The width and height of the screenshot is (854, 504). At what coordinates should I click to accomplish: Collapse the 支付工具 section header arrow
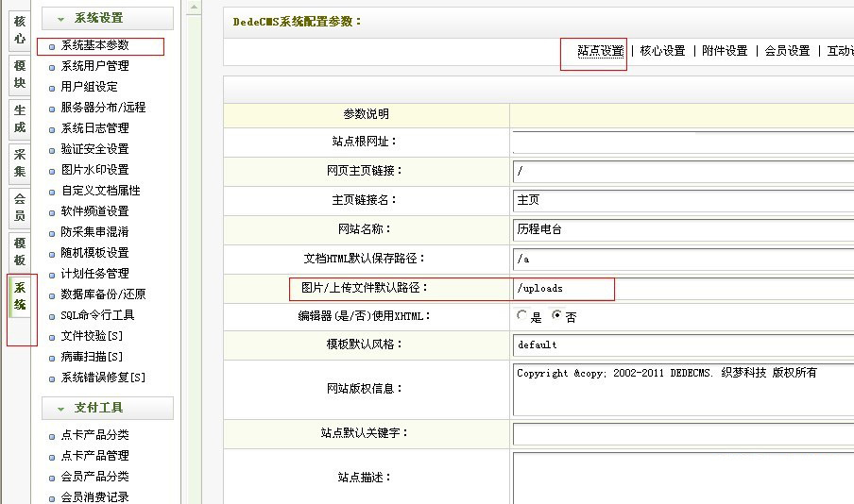[x=61, y=409]
